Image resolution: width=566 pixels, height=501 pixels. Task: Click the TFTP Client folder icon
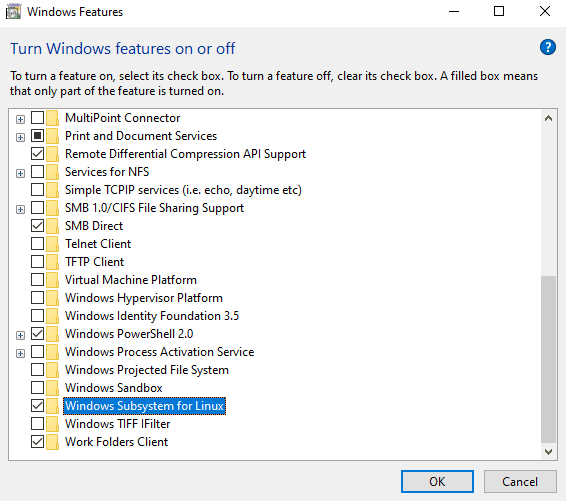coord(52,262)
